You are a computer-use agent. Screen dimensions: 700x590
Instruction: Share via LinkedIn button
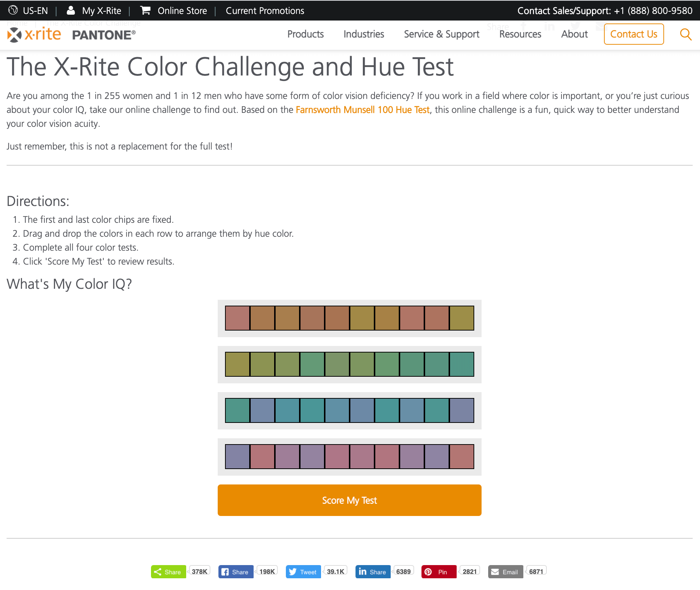373,572
